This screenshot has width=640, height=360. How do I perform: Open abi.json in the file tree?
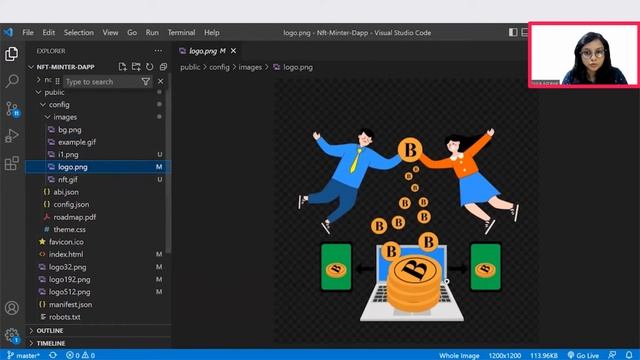click(x=66, y=192)
